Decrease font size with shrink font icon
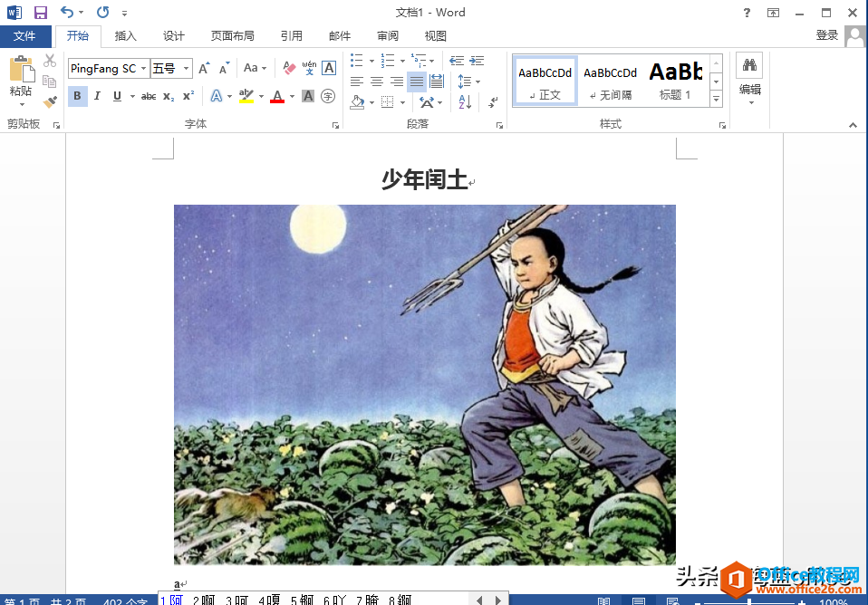The width and height of the screenshot is (868, 605). point(224,68)
